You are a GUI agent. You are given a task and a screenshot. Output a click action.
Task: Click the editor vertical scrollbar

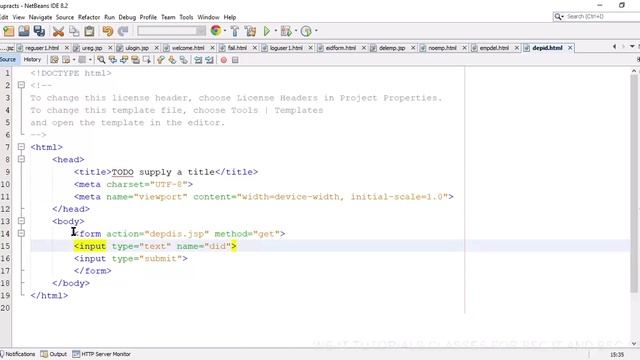(x=634, y=184)
